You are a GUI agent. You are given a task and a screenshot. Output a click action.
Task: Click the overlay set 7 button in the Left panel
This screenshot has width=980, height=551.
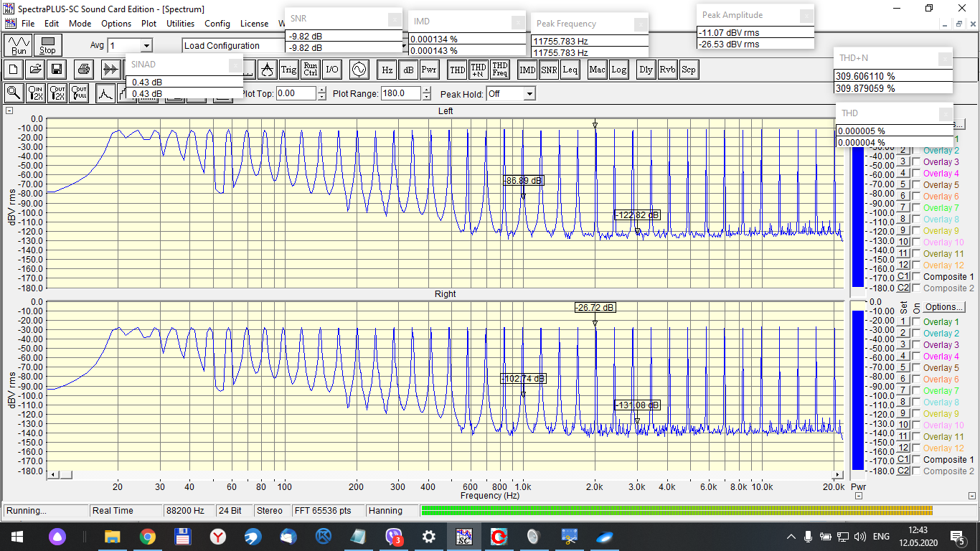pos(903,208)
